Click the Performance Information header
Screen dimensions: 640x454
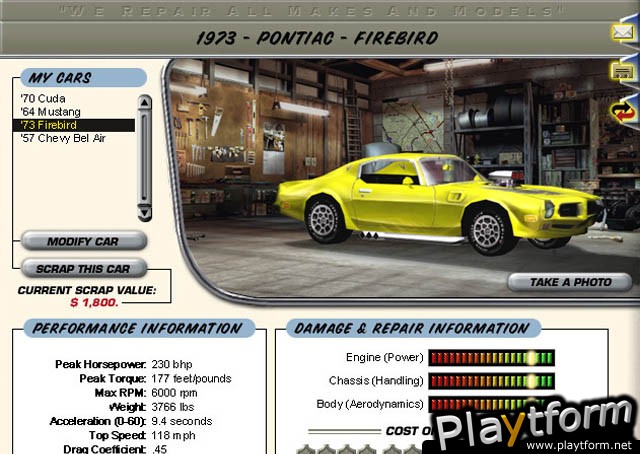tap(139, 328)
